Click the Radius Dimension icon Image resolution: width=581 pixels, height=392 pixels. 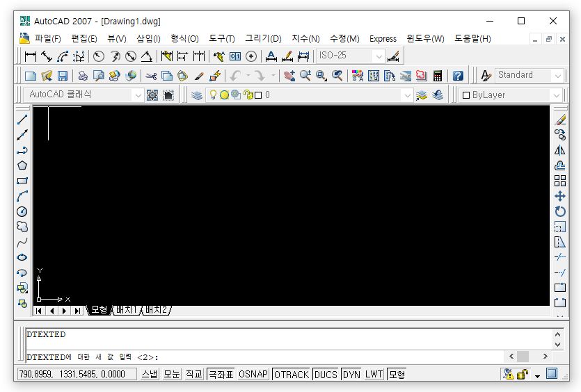[99, 56]
